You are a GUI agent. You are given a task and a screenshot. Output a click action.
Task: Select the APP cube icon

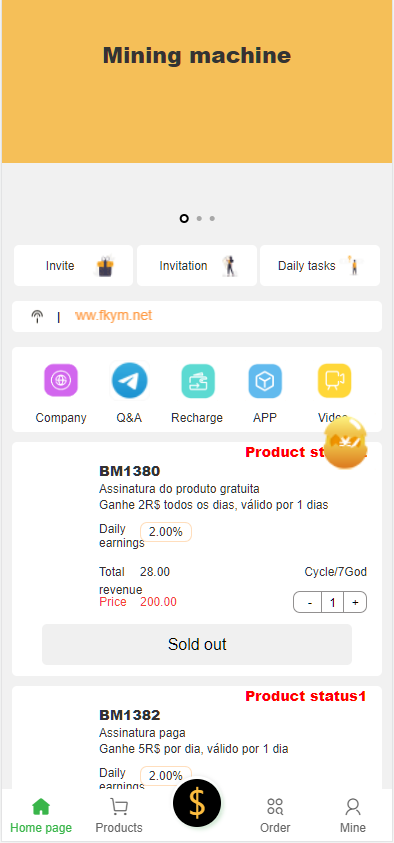(265, 381)
